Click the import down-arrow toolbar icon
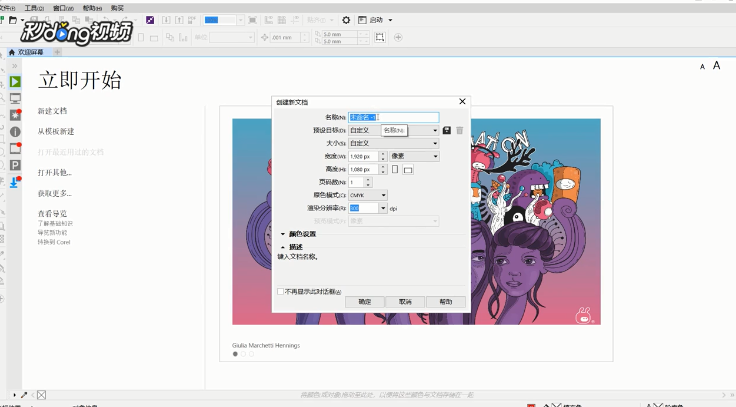 coord(166,20)
